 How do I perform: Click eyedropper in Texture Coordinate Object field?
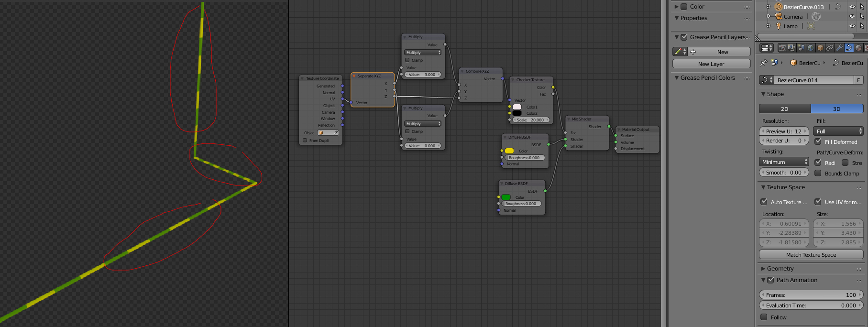click(336, 133)
